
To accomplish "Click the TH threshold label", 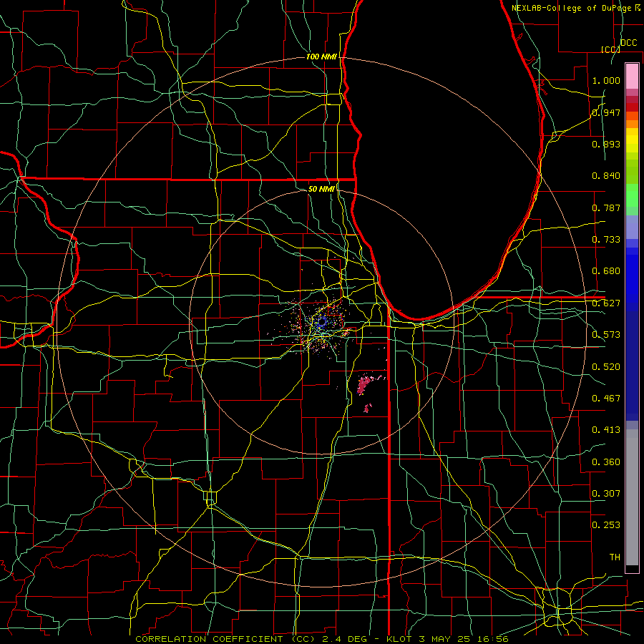I will click(x=615, y=557).
